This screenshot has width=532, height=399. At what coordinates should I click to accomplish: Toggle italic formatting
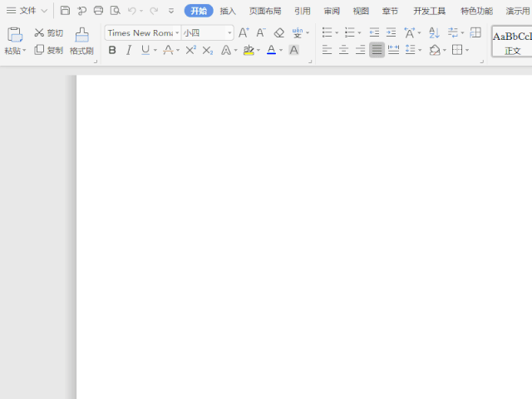pyautogui.click(x=129, y=50)
